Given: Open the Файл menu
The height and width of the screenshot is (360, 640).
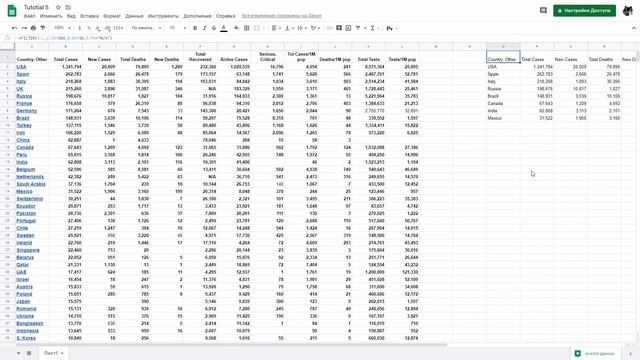Looking at the screenshot, I should click(x=29, y=16).
